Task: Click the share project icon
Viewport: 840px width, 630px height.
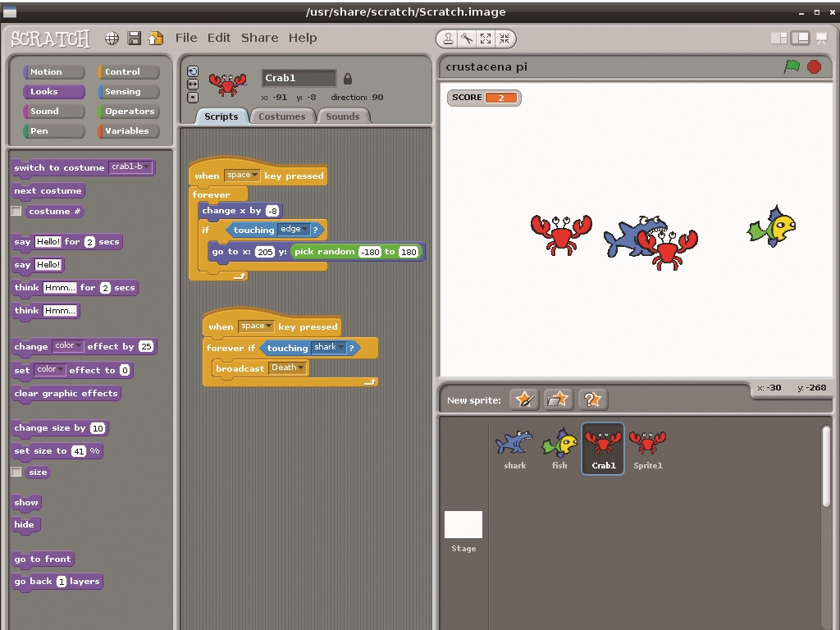Action: 155,38
